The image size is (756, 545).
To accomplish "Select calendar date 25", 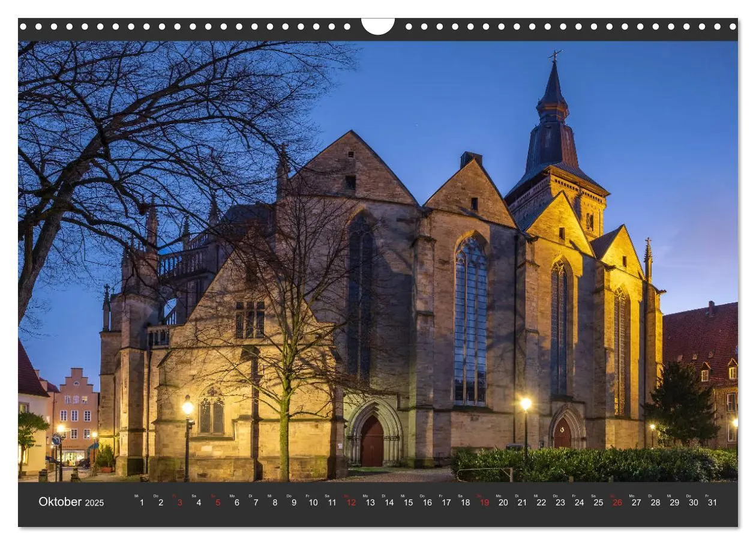I will (598, 503).
